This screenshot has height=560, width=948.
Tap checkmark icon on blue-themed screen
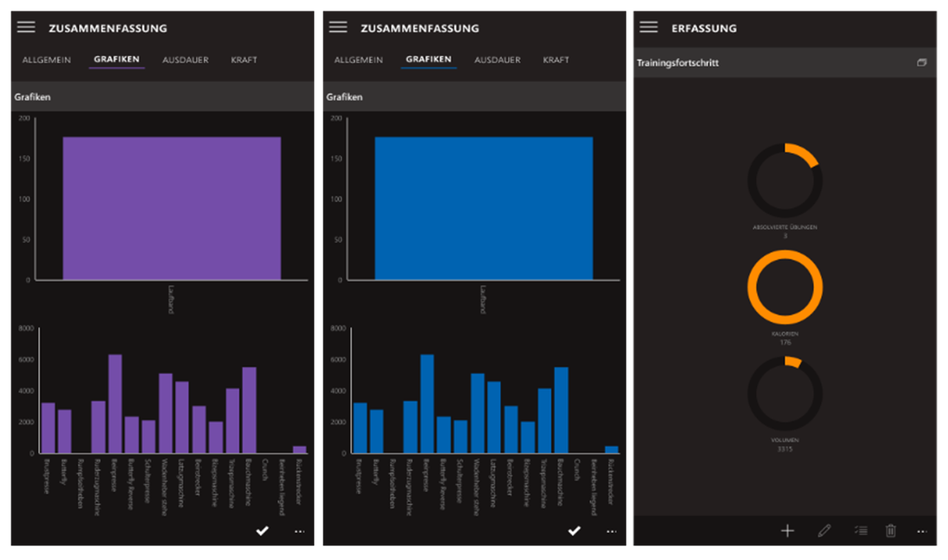click(x=574, y=531)
